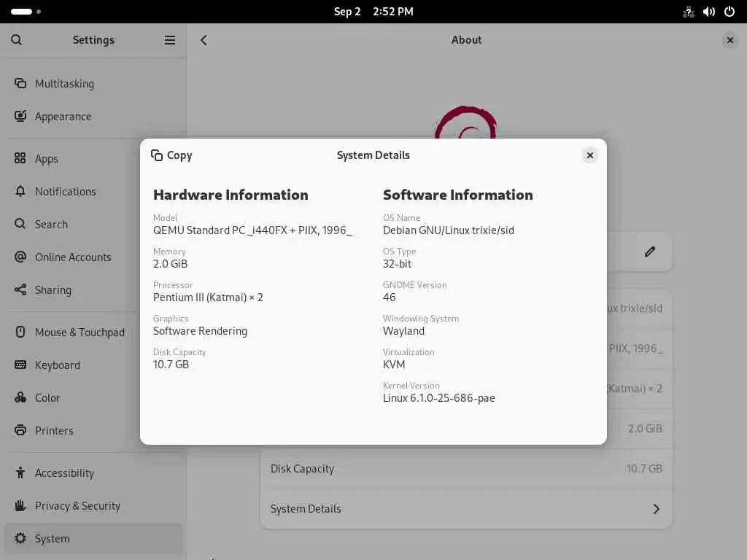The width and height of the screenshot is (747, 560).
Task: Click the power icon in top bar
Action: (x=729, y=12)
